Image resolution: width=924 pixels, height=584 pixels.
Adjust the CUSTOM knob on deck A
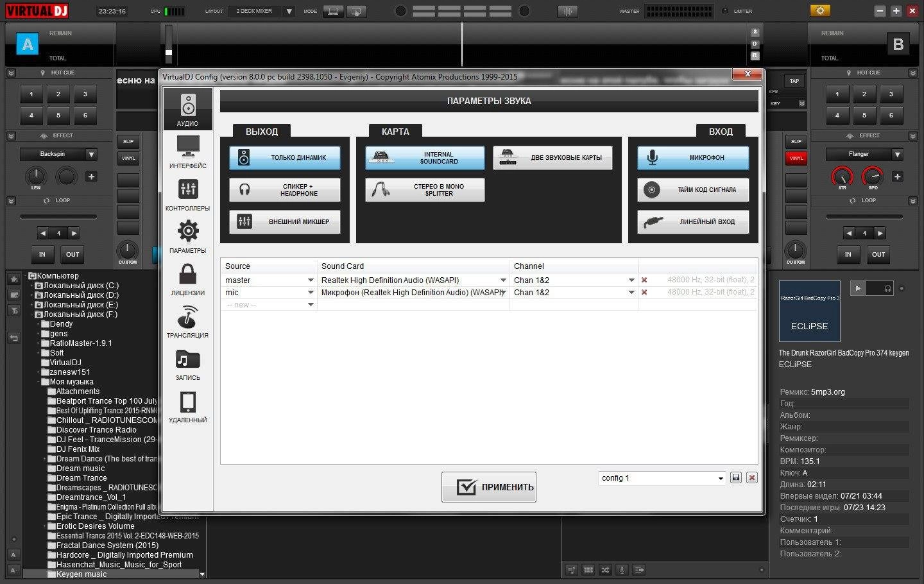pyautogui.click(x=127, y=250)
